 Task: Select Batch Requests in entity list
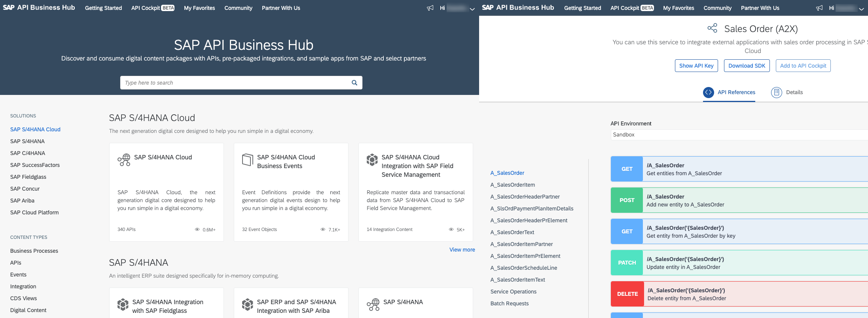510,303
